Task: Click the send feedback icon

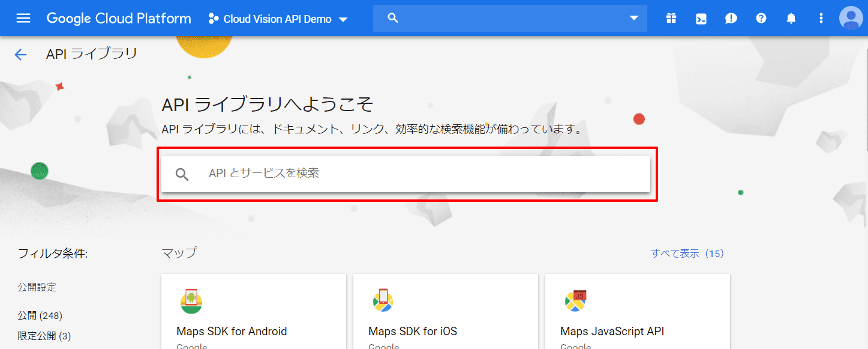Action: [731, 18]
